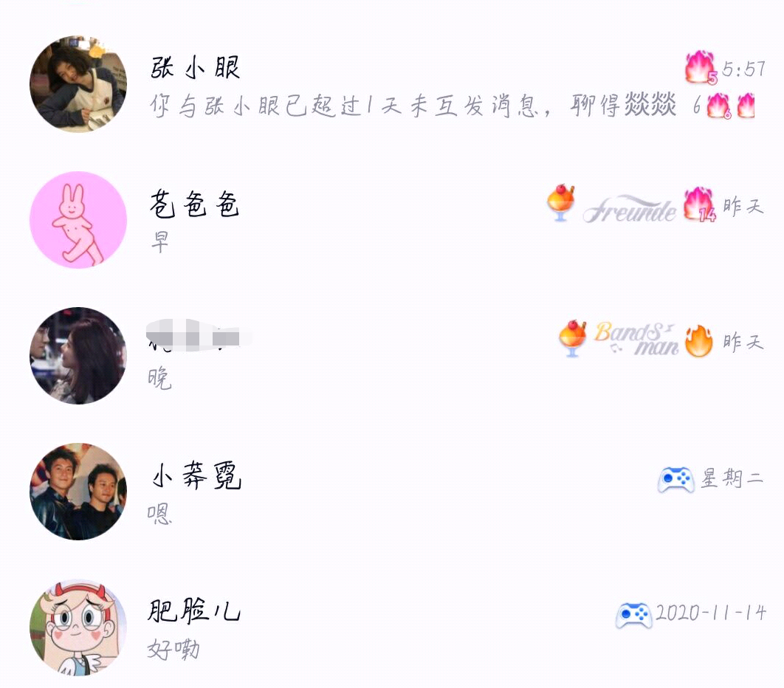
Task: Tap the flame 6 icon in 张小眼's message preview
Action: [x=718, y=106]
